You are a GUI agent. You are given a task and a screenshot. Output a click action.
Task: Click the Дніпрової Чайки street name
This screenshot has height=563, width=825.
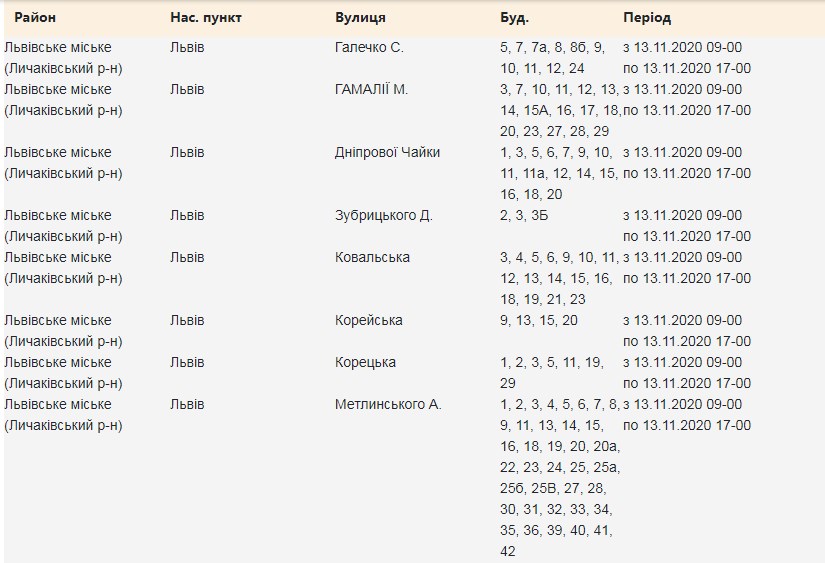[x=387, y=152]
